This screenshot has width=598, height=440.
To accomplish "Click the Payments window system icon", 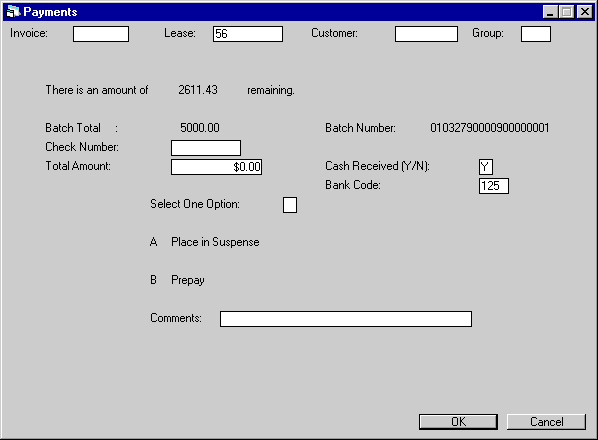I will click(13, 12).
